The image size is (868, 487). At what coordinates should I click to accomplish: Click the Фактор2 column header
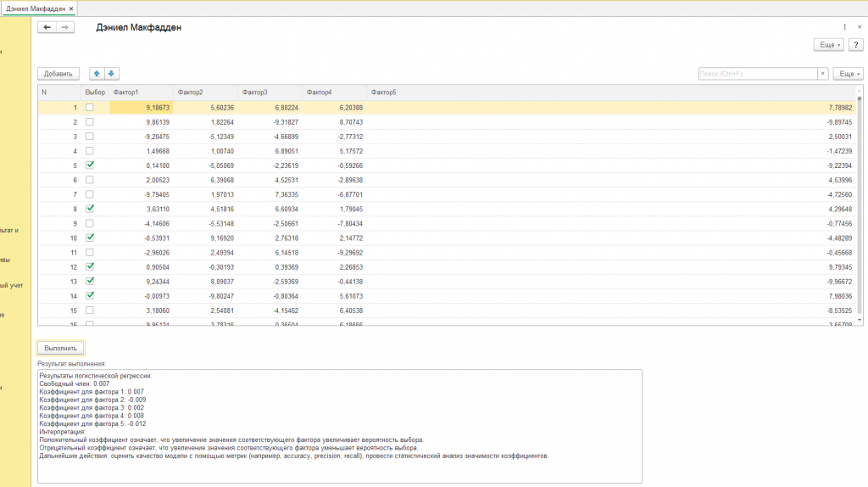click(205, 92)
